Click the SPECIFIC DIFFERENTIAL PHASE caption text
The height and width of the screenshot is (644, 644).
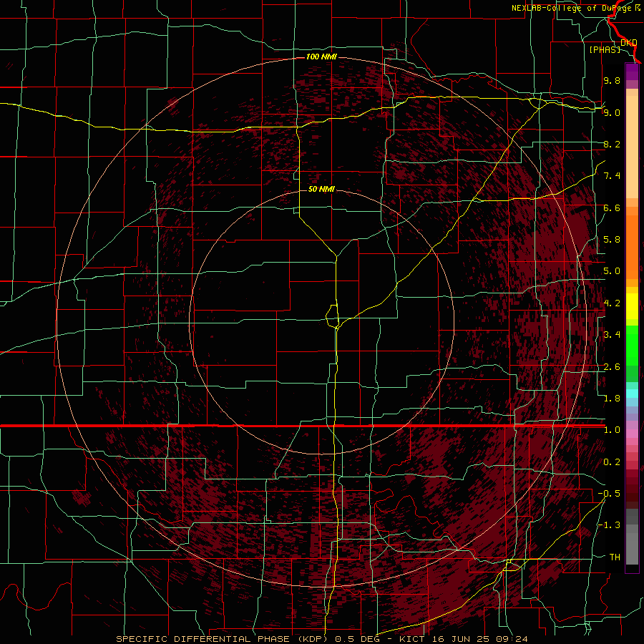point(203,639)
